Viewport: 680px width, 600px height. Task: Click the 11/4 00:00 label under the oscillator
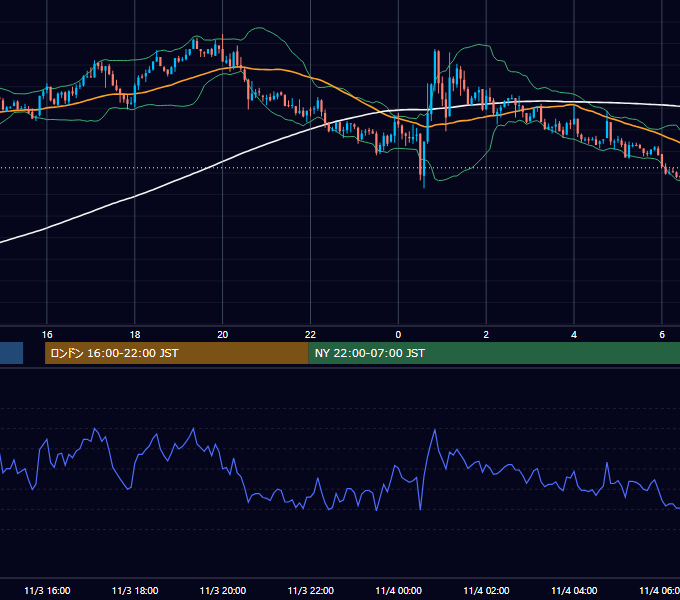point(399,590)
